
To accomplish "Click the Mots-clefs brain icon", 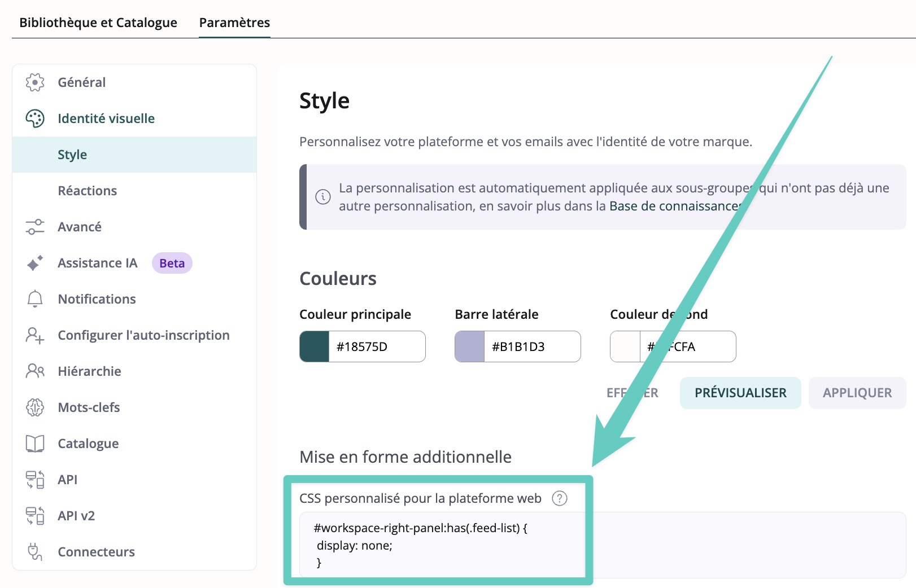I will pyautogui.click(x=35, y=407).
